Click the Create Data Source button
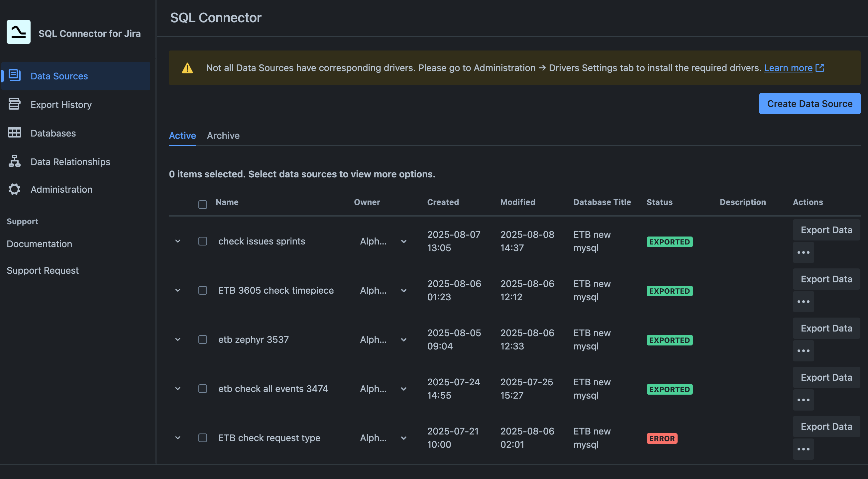 point(810,103)
